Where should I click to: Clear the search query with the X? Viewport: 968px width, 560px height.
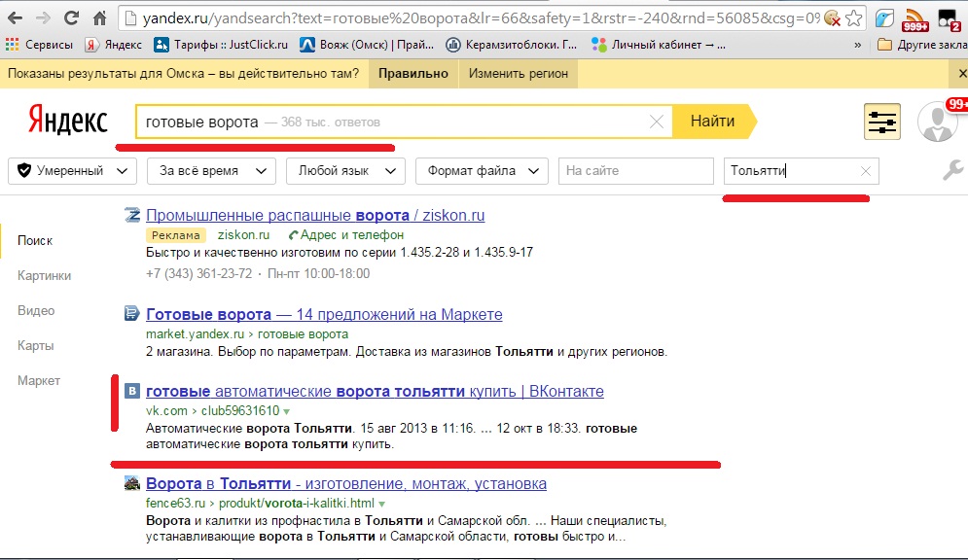[657, 122]
